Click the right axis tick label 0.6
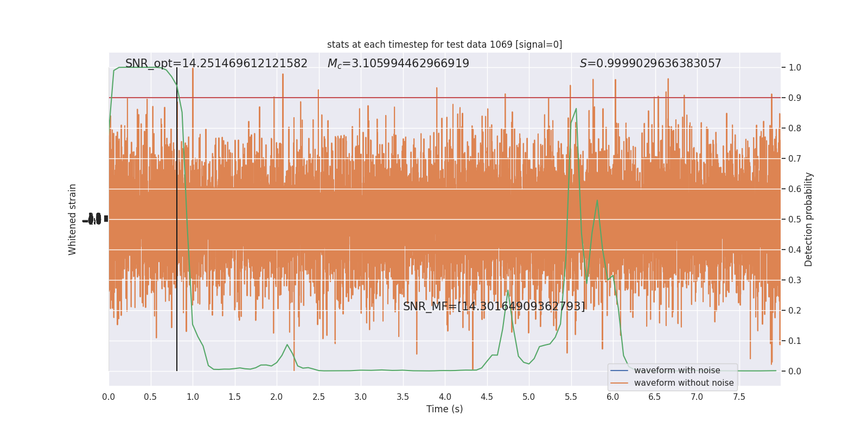868x434 pixels. (x=795, y=189)
